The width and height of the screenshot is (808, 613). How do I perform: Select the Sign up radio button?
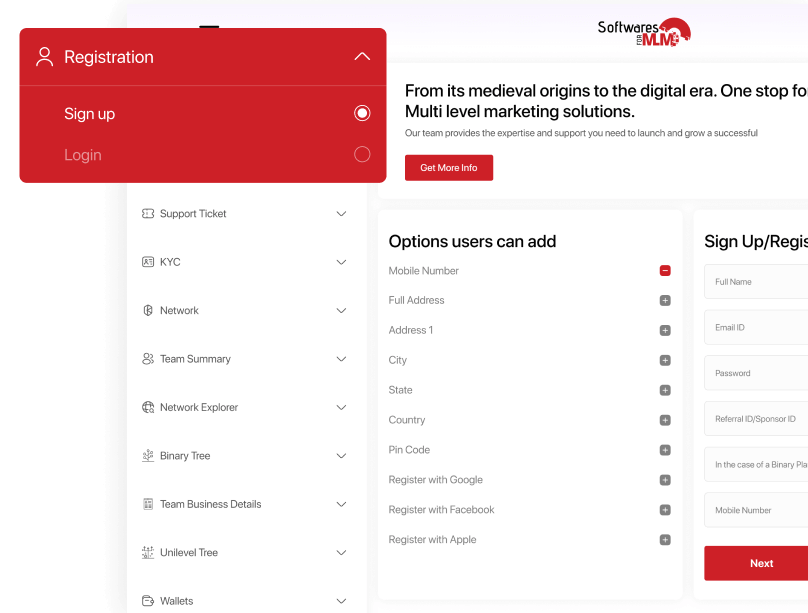pyautogui.click(x=362, y=113)
